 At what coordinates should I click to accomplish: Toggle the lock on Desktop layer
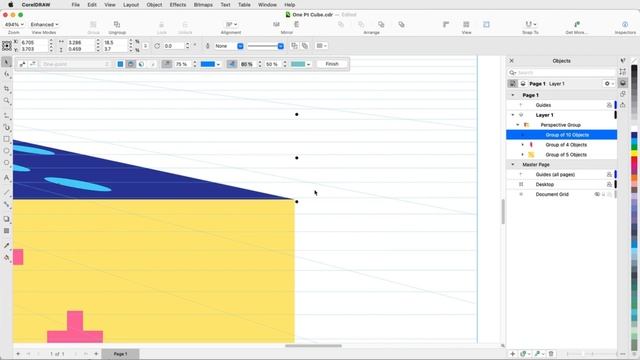(609, 184)
